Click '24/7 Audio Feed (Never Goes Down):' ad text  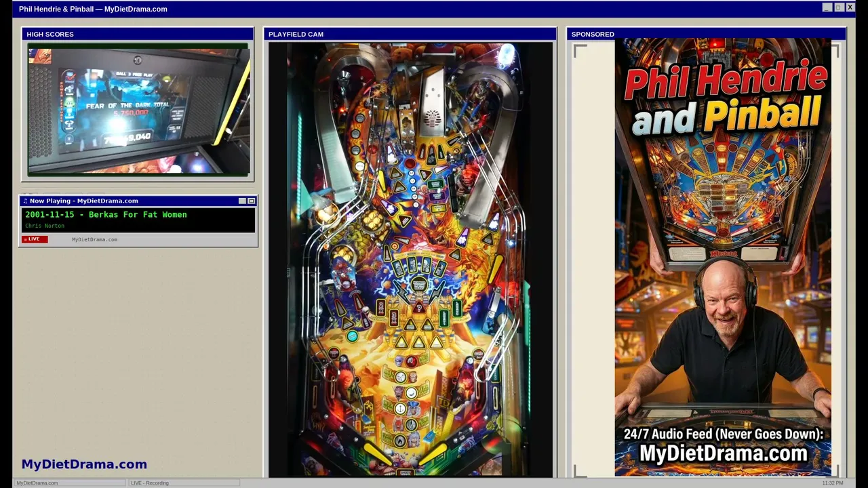coord(724,434)
